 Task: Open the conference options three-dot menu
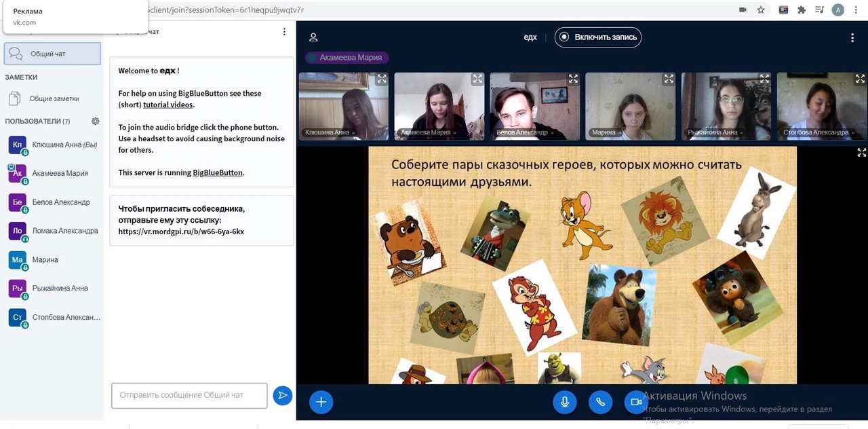tap(852, 38)
